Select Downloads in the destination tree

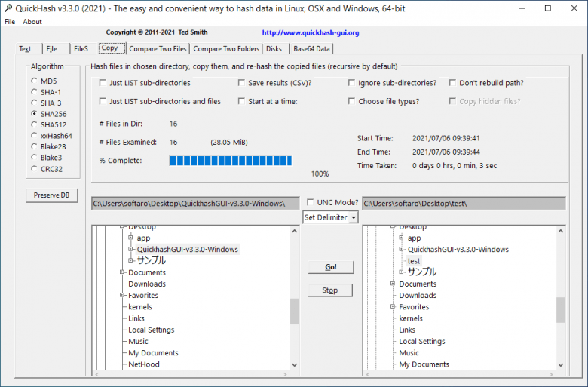point(418,296)
